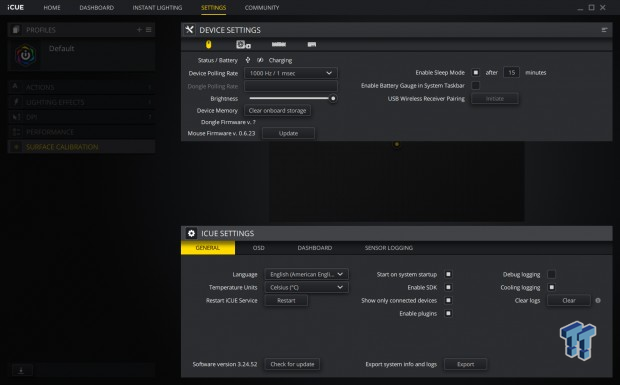Open the Device Polling Rate dropdown
Screen dimensions: 620x385
pyautogui.click(x=291, y=73)
